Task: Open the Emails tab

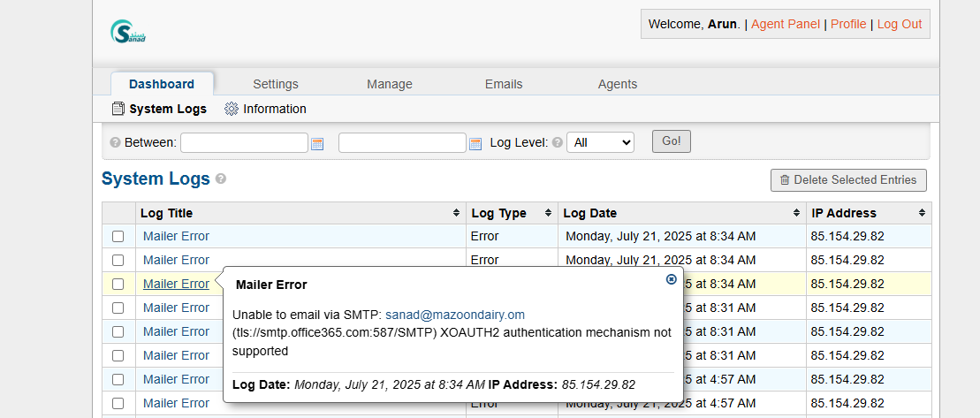Action: 504,84
